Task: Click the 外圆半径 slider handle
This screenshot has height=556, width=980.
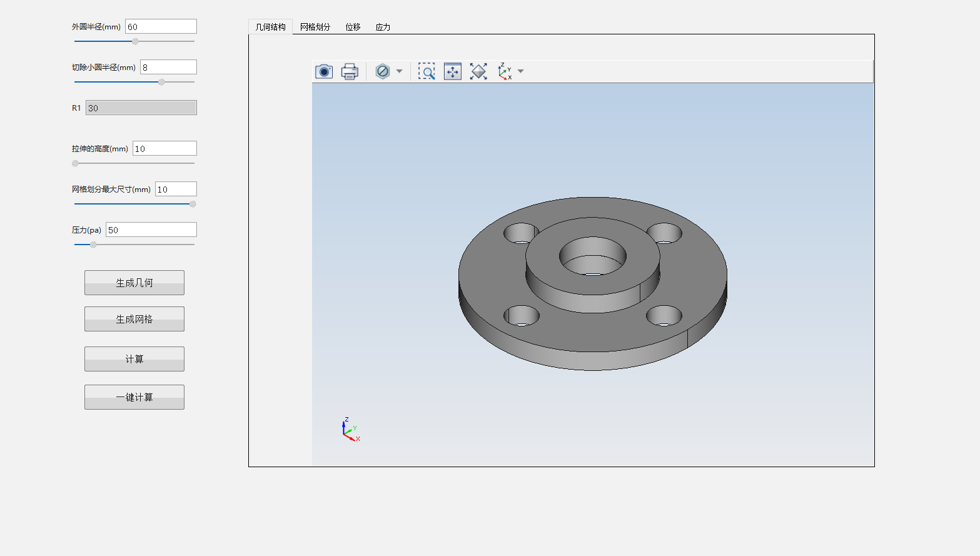Action: tap(135, 41)
